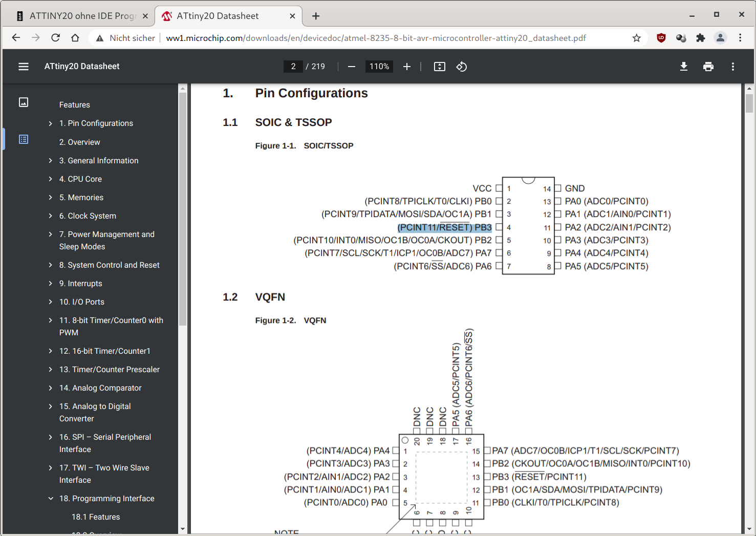Screen dimensions: 756x536
Task: Collapse 18. Programming Interface outline entry
Action: tap(50, 499)
